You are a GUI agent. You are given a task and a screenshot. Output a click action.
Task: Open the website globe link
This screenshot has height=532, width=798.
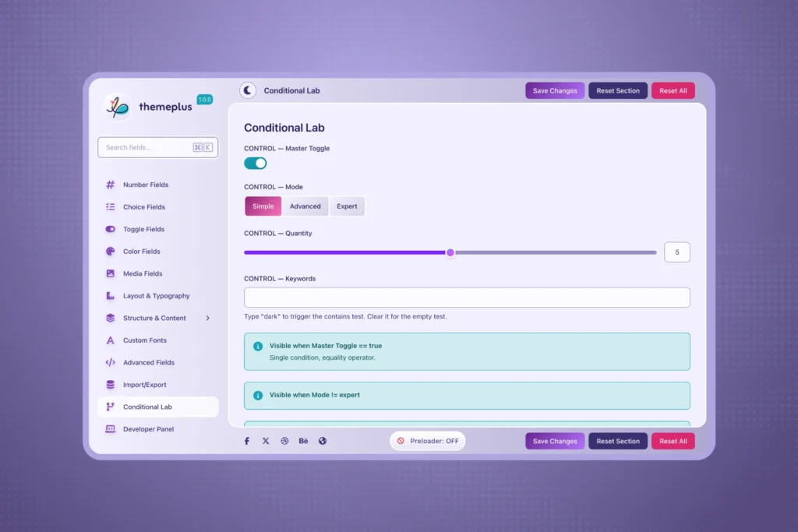click(323, 441)
